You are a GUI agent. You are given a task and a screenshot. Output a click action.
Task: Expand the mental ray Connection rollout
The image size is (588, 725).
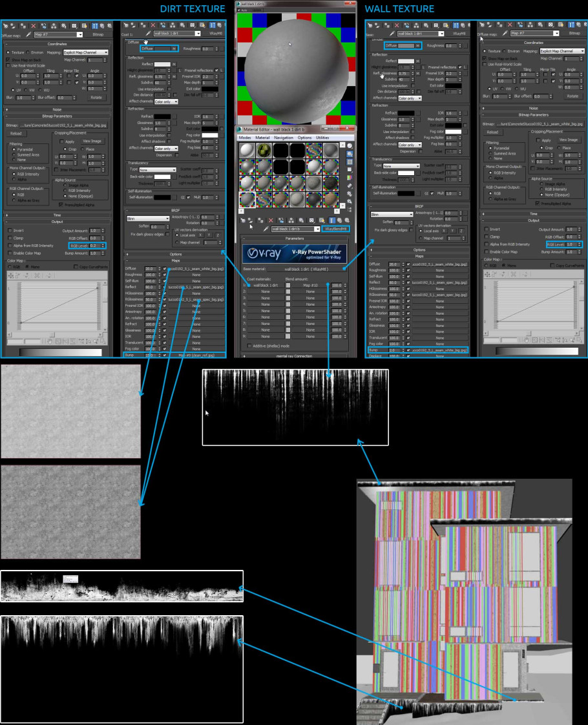point(295,355)
